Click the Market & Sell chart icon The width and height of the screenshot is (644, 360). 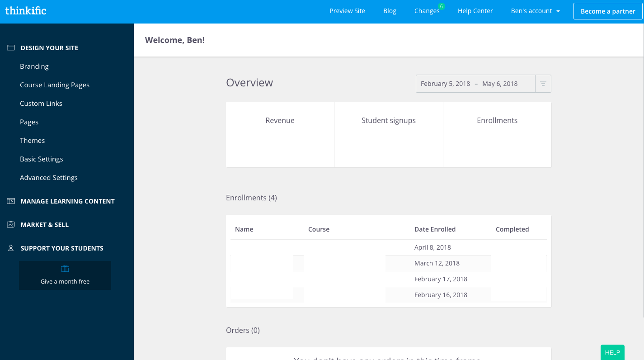tap(11, 225)
